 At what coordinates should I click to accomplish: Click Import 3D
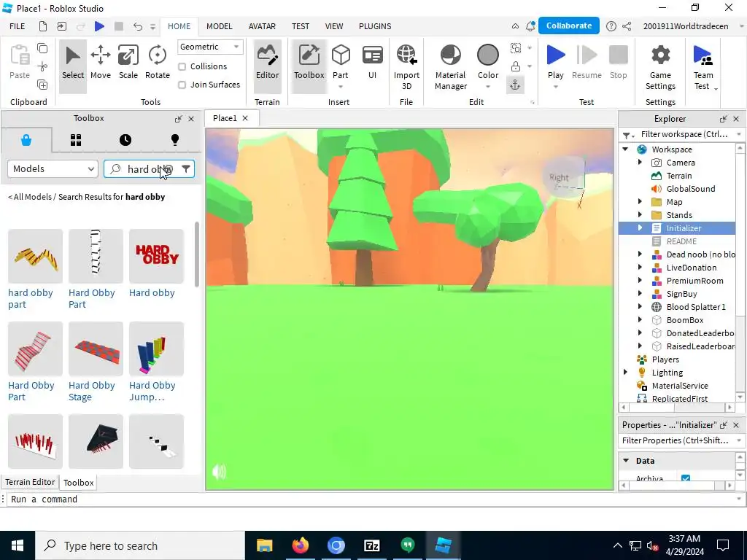click(406, 68)
